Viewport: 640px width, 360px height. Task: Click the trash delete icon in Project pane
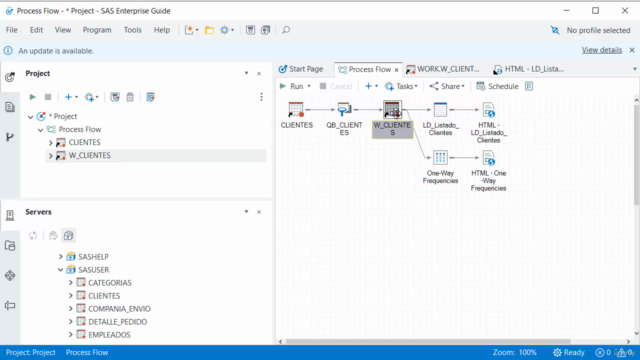130,97
